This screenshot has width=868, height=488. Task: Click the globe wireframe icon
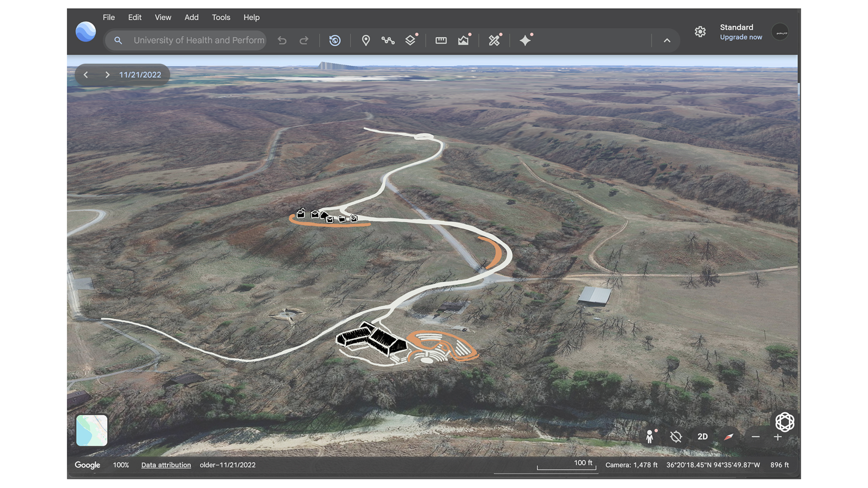(784, 422)
